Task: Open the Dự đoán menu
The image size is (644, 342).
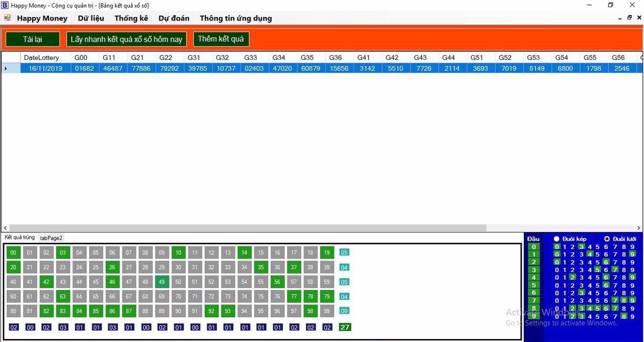Action: 174,18
